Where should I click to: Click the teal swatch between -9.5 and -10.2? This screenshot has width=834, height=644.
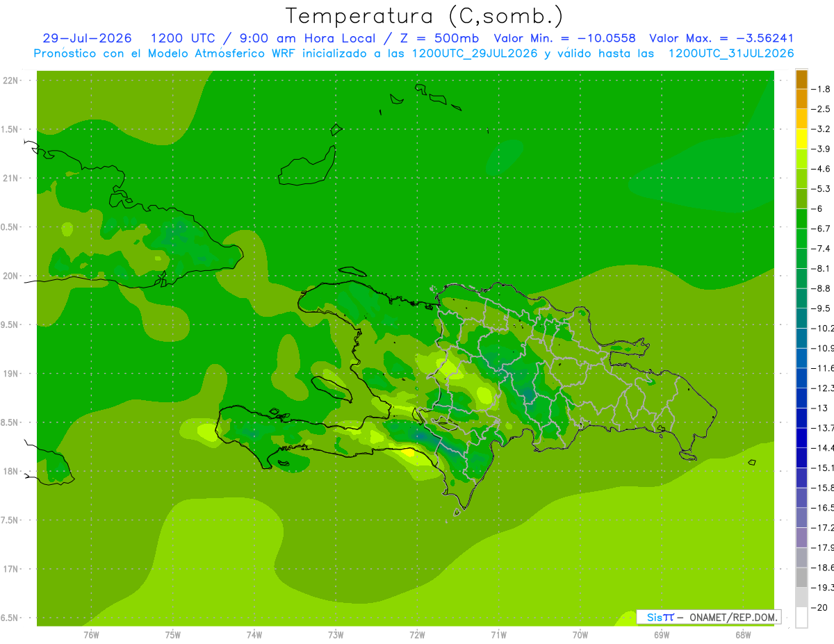pos(801,318)
